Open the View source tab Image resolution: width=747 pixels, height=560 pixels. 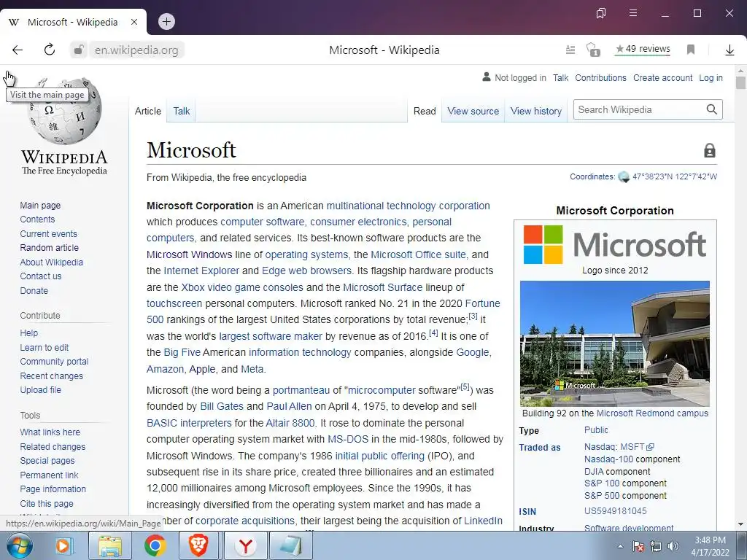473,111
